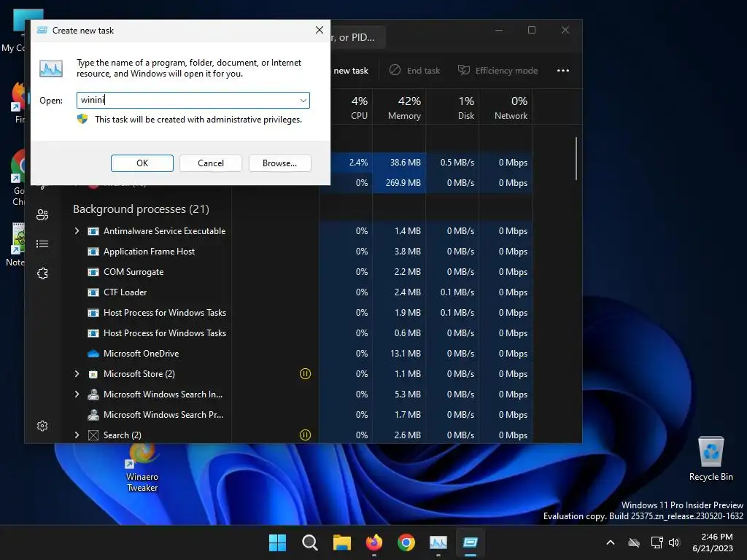Click suspended status icon on Search row

306,435
